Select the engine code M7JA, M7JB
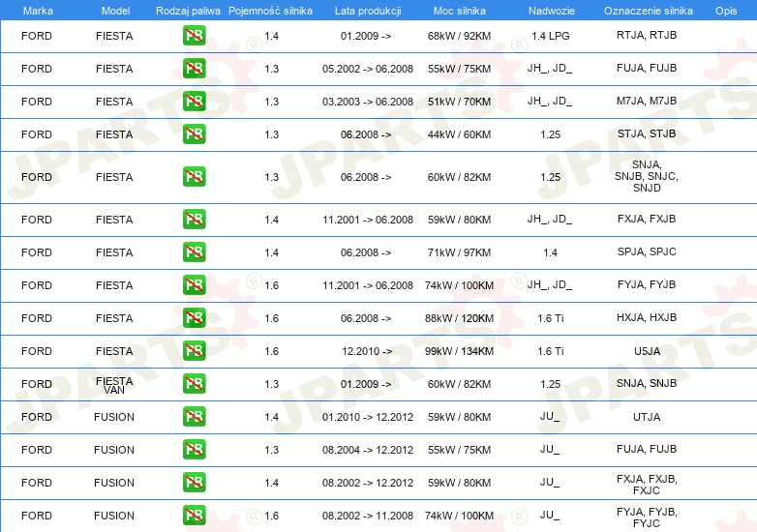Screen dimensions: 757x532 point(647,101)
